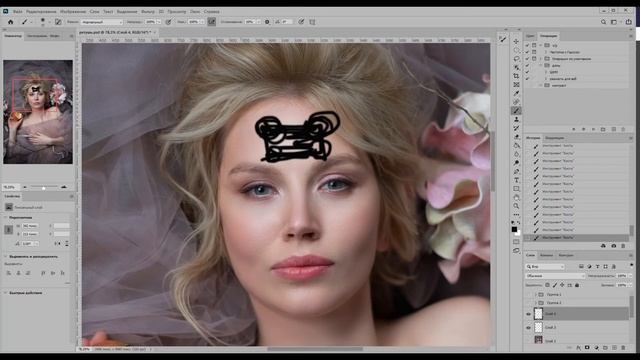Click the share icon at top right
Screen dimensions: 640x360
(x=629, y=22)
